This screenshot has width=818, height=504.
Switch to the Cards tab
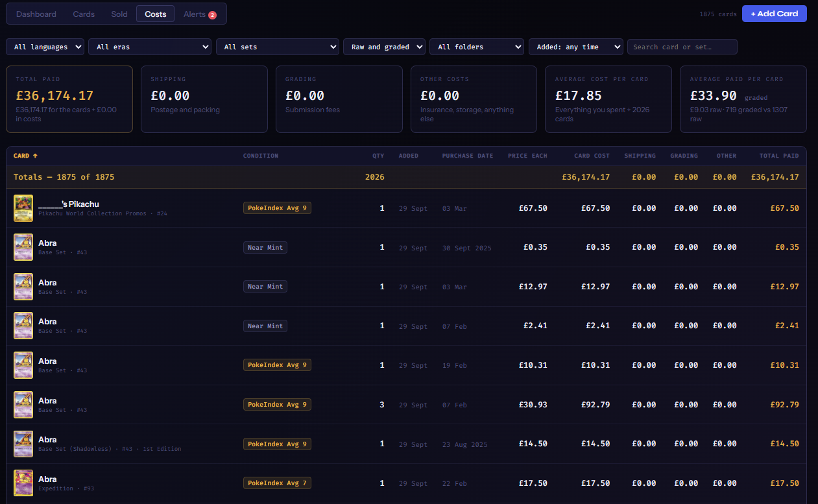[84, 14]
